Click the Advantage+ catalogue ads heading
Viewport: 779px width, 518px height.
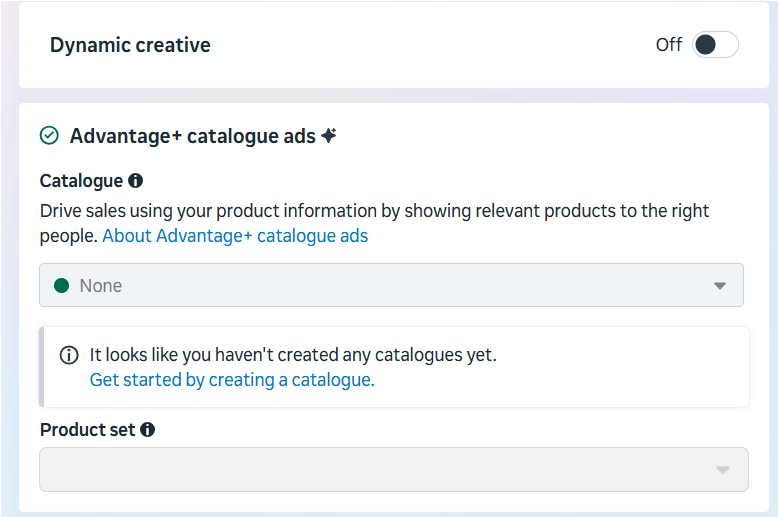pos(193,136)
